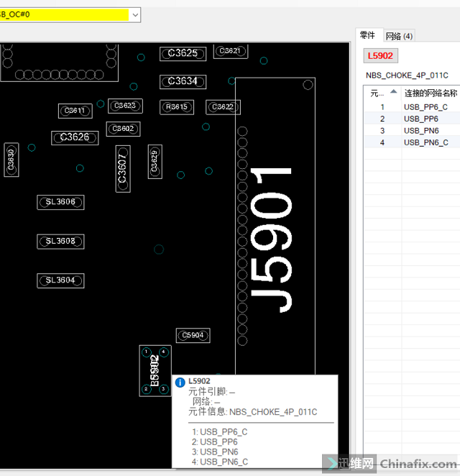Switch to the 零件 tab
Image resolution: width=460 pixels, height=476 pixels.
point(367,35)
